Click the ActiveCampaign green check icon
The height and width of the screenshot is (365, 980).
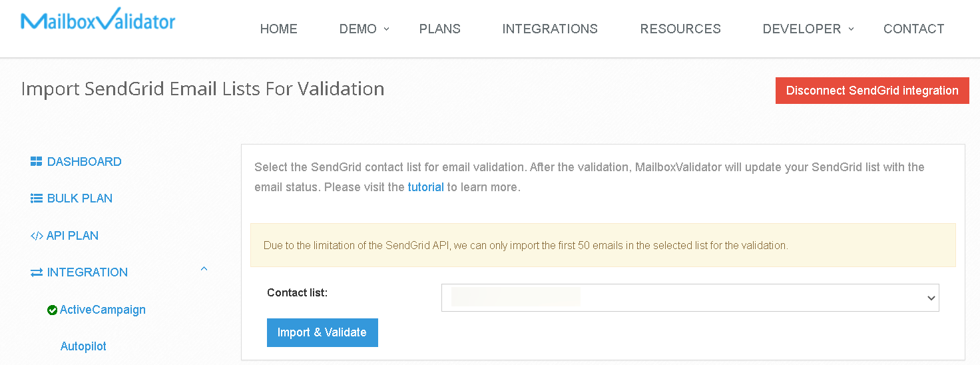pyautogui.click(x=52, y=310)
